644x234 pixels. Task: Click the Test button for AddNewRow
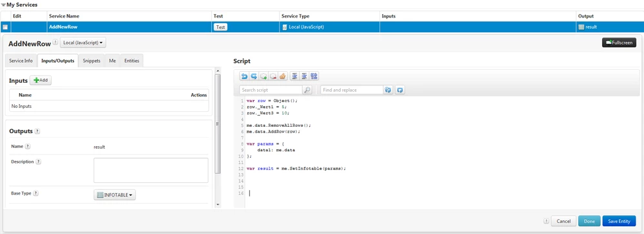pyautogui.click(x=221, y=27)
